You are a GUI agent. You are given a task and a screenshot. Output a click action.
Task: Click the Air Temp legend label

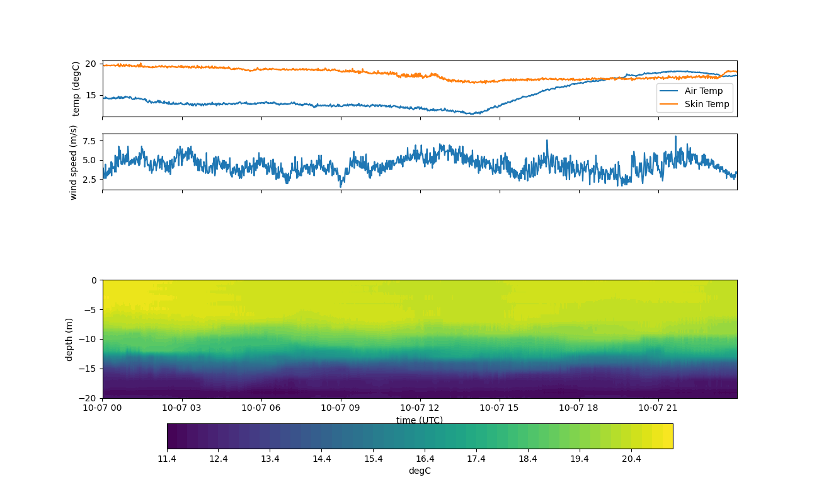704,91
